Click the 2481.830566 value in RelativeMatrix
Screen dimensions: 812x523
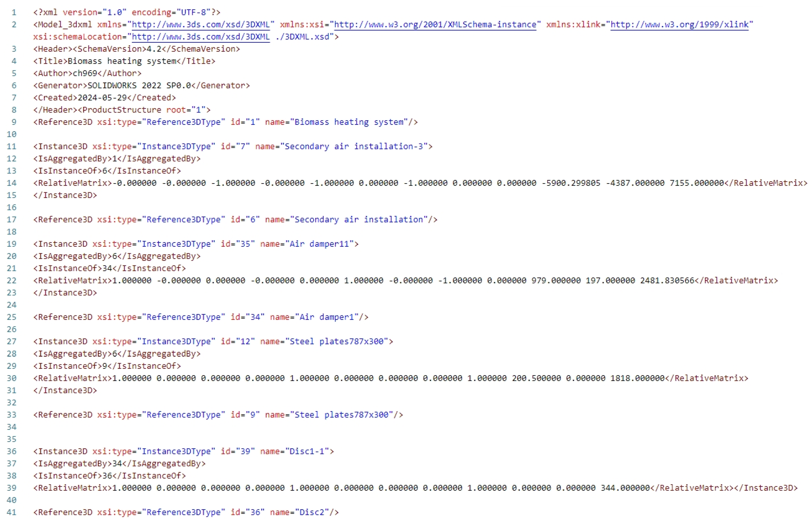pos(667,281)
